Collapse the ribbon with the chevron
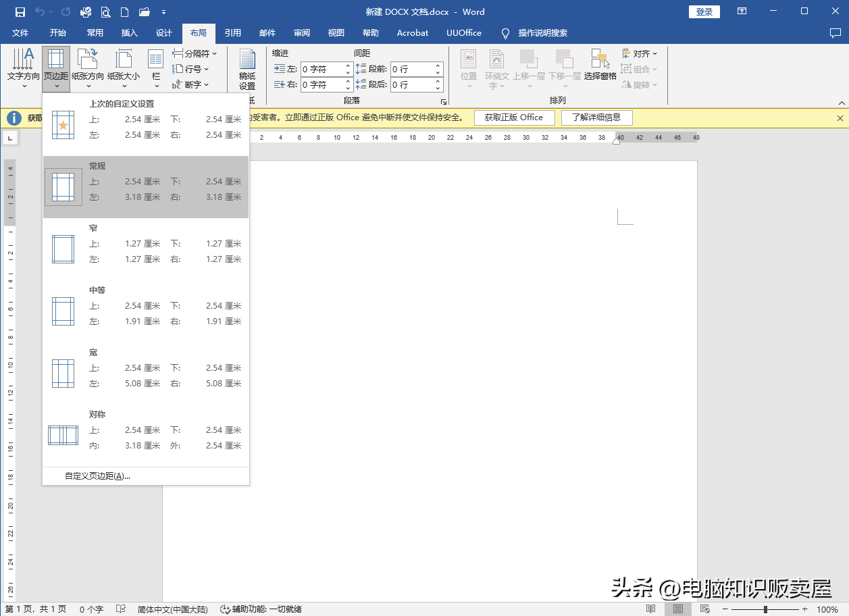The image size is (849, 616). 841,103
